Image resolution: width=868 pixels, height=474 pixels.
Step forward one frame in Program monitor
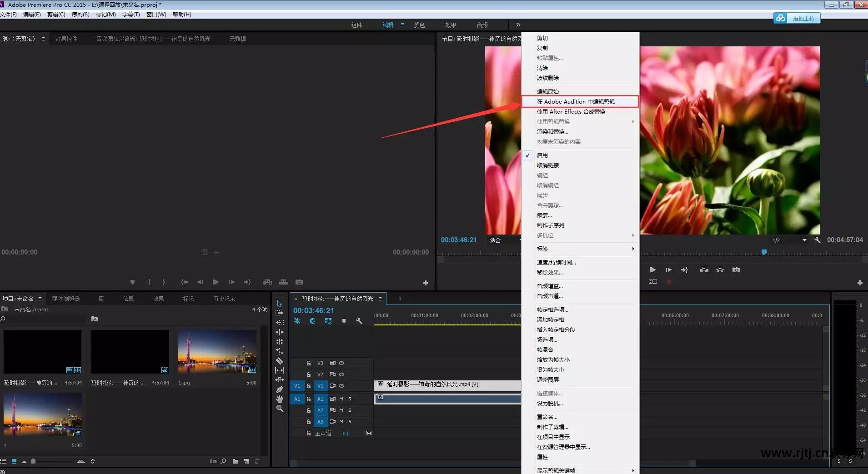668,270
